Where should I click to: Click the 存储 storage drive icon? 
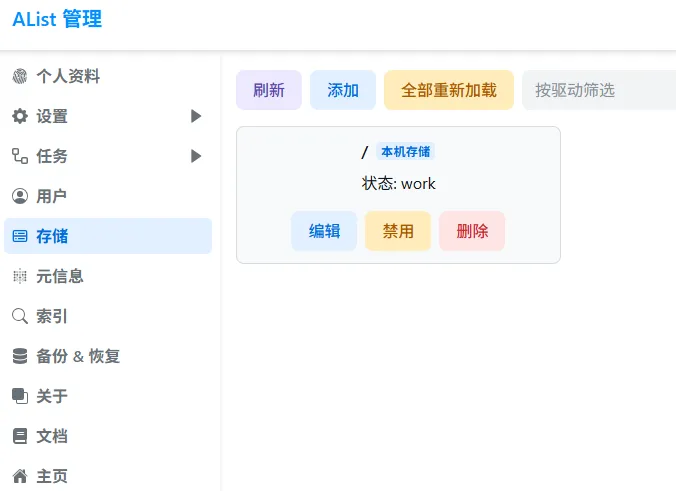click(x=20, y=236)
